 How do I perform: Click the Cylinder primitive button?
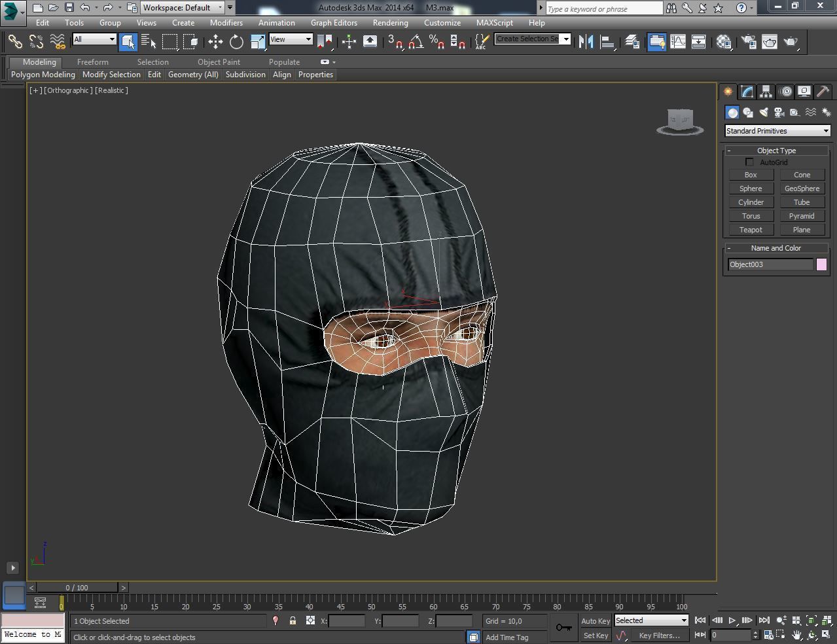pos(751,202)
